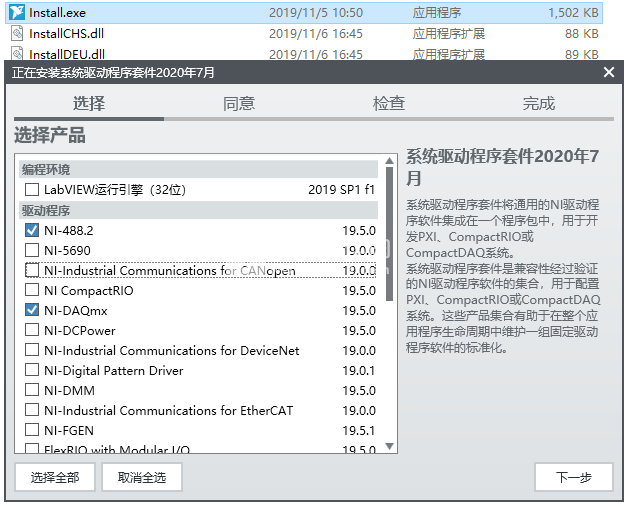Click the NI-488.2 product label
The width and height of the screenshot is (632, 513).
click(69, 231)
